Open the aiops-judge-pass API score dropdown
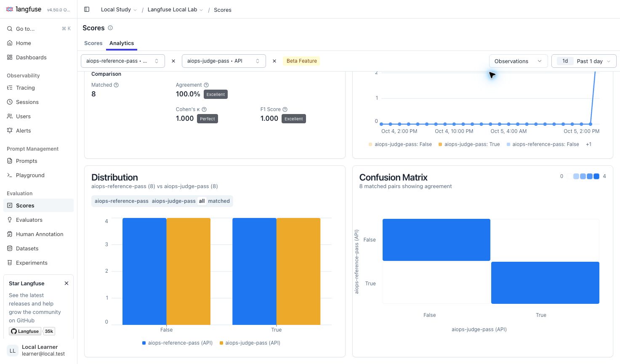 pyautogui.click(x=224, y=61)
